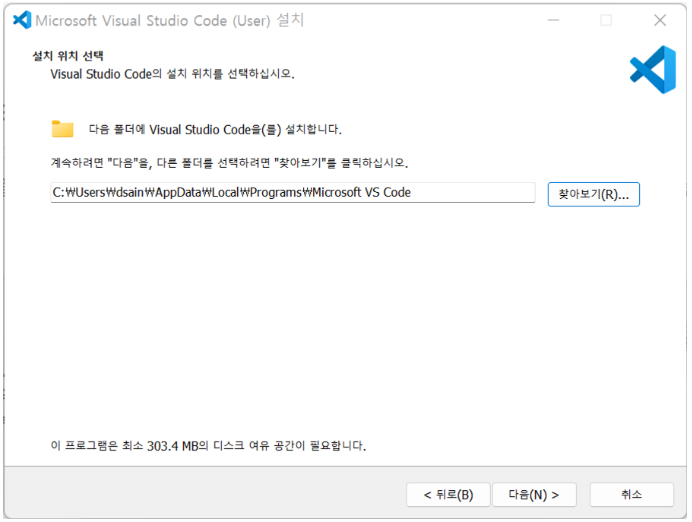Proceed with the 다음(N) > button
The width and height of the screenshot is (692, 522).
(x=534, y=495)
